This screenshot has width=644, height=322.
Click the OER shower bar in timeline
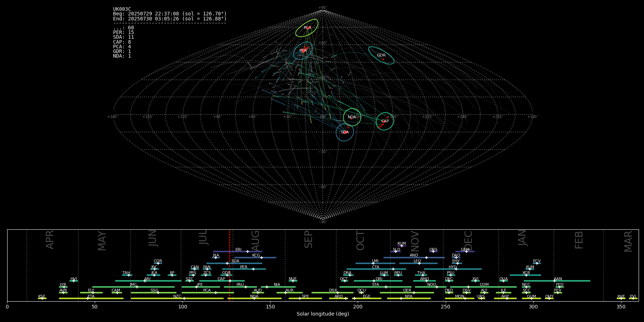click(x=407, y=293)
